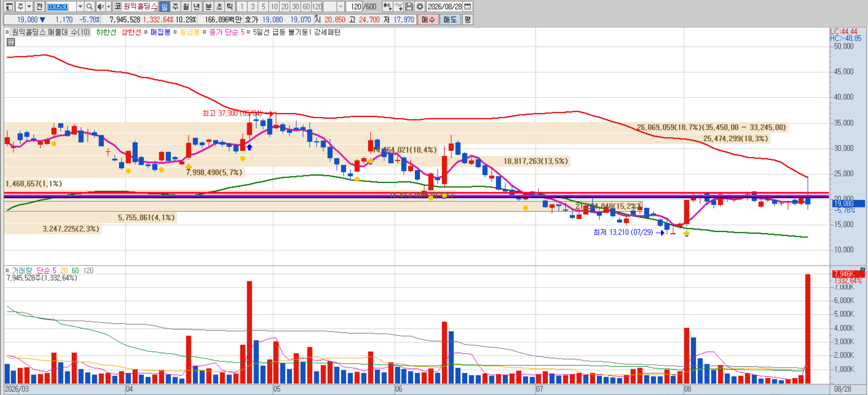Select interval 60 button

pyautogui.click(x=306, y=6)
